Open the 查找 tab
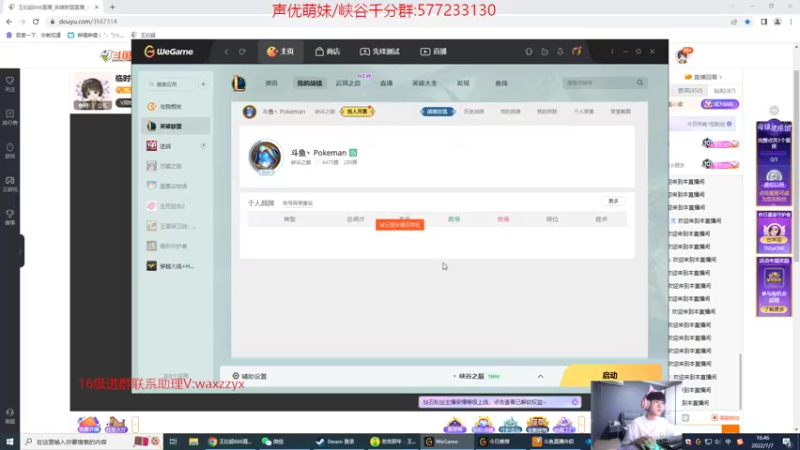The height and width of the screenshot is (450, 800). click(501, 83)
